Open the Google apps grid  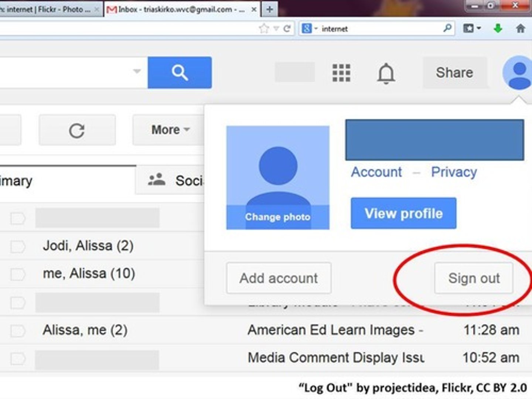pyautogui.click(x=341, y=72)
